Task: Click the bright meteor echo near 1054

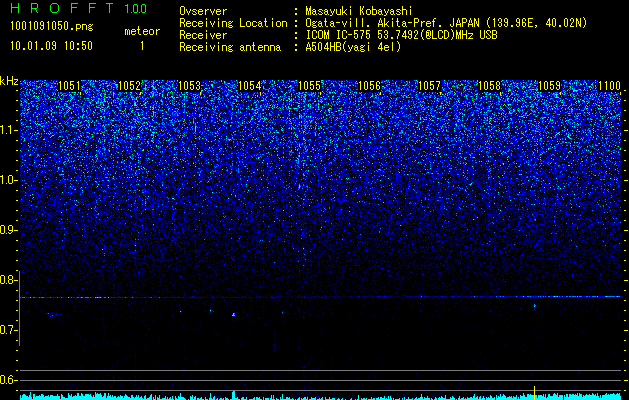Action: (233, 315)
